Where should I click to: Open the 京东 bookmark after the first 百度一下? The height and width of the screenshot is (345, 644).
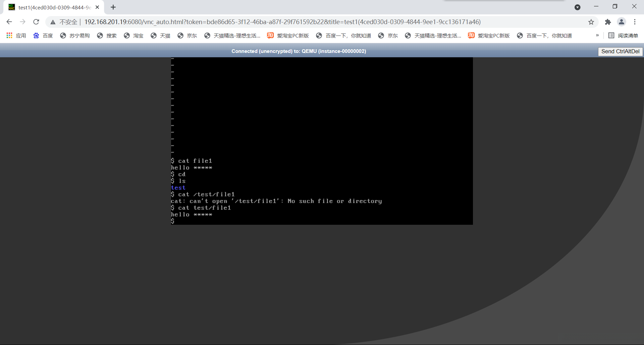[x=388, y=36]
